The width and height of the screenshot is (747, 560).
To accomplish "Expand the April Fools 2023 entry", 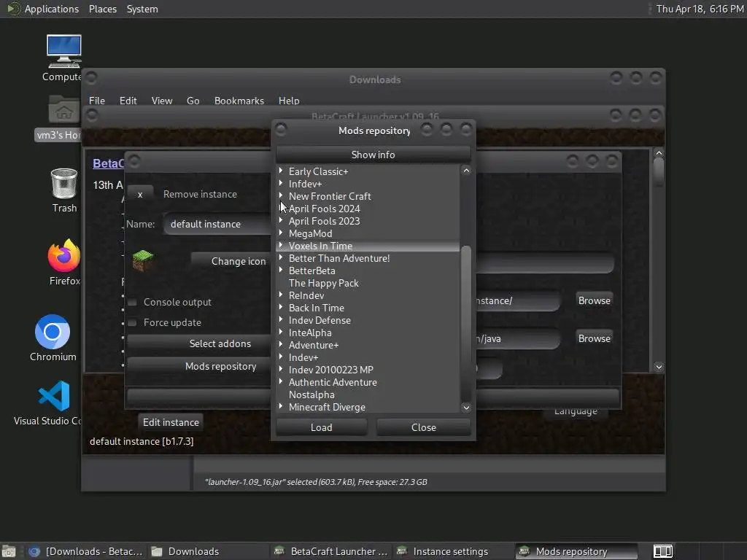I will tap(281, 220).
